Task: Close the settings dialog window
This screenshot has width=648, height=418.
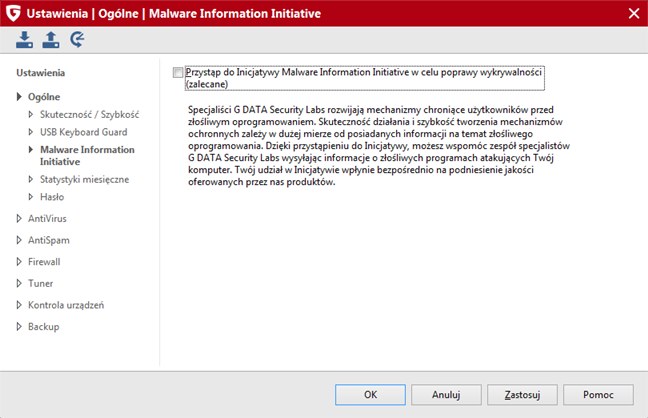Action: click(x=634, y=13)
